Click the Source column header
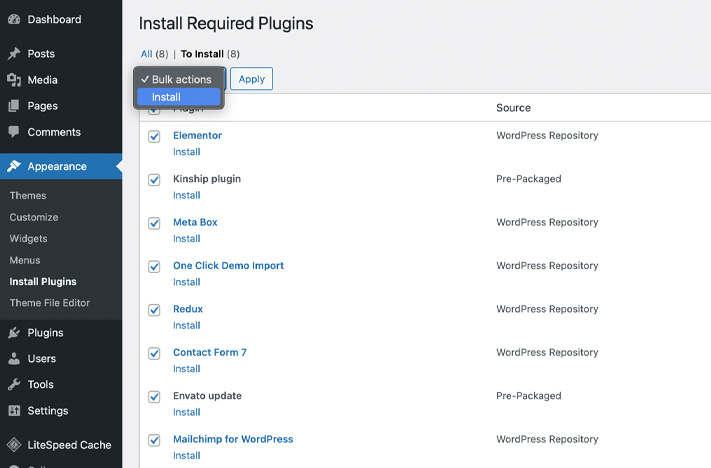Viewport: 711px width, 468px height. (513, 108)
